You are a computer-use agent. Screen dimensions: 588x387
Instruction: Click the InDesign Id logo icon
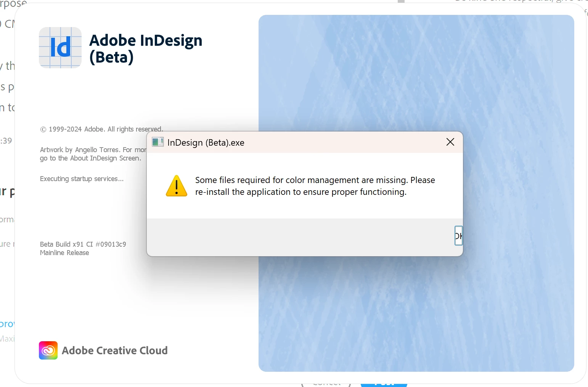coord(60,48)
